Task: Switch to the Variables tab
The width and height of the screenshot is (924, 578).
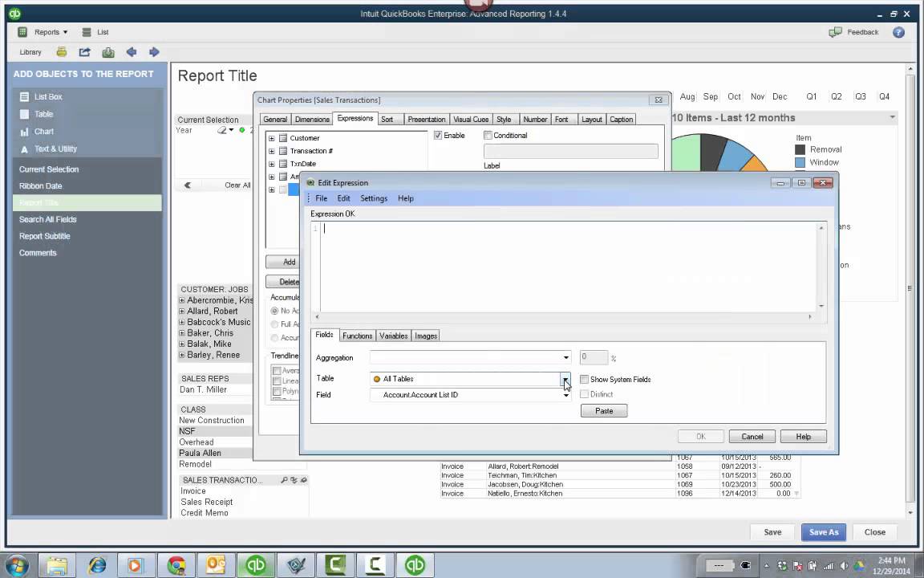Action: [393, 336]
